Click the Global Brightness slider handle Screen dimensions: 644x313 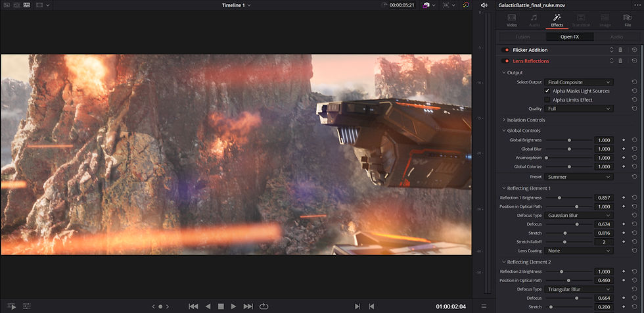tap(569, 140)
